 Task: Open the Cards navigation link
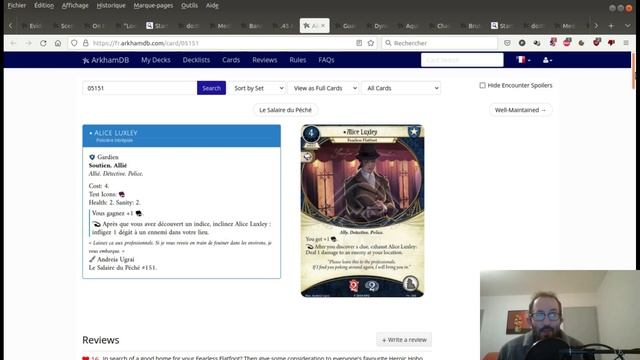[x=231, y=60]
